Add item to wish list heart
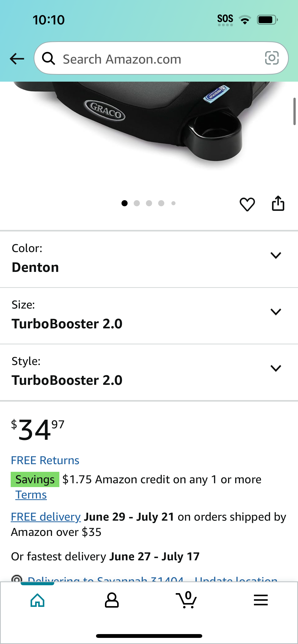298x644 pixels. tap(247, 204)
